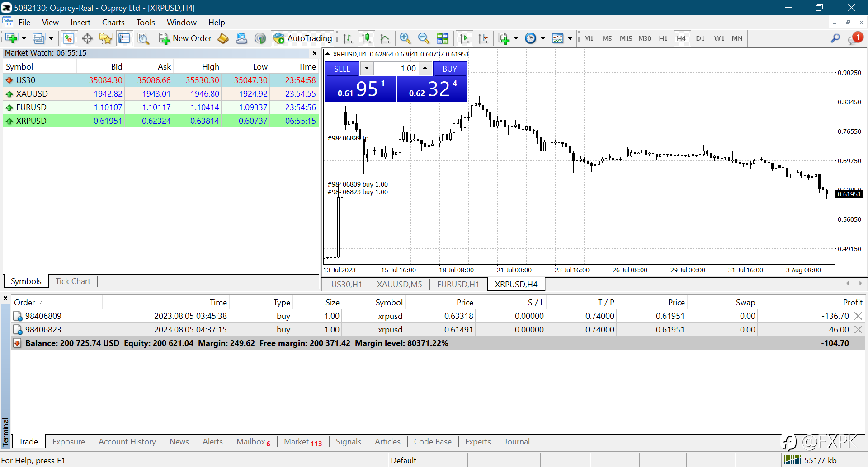Open the File menu
Screen dimensions: 868x467
24,22
